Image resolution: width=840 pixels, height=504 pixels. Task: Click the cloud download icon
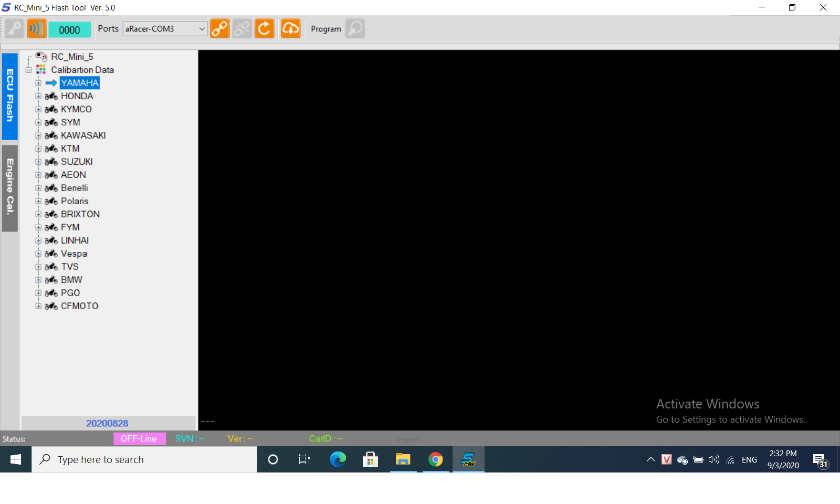291,28
